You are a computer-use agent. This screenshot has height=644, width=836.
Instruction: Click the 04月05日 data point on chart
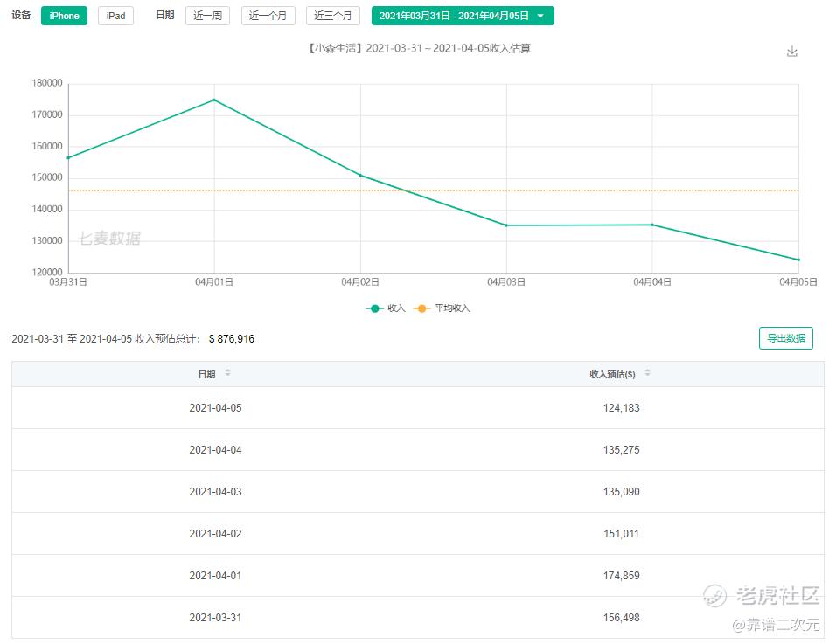798,260
